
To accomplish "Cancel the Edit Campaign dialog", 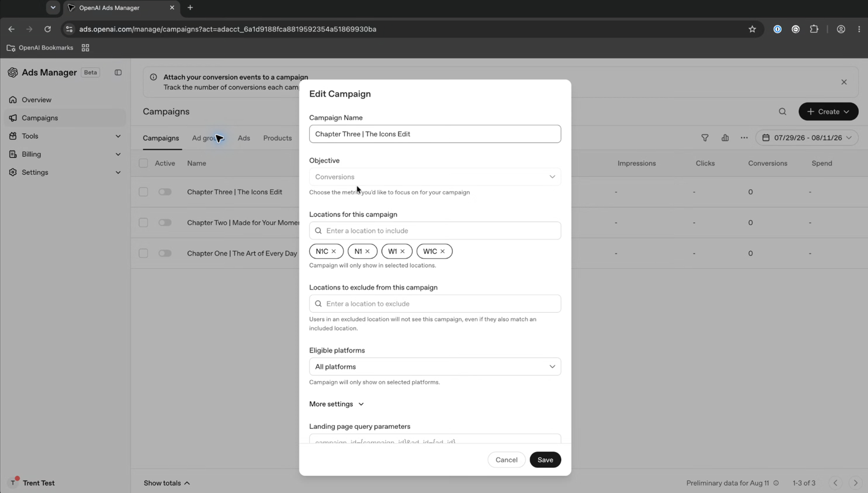I will pos(506,460).
